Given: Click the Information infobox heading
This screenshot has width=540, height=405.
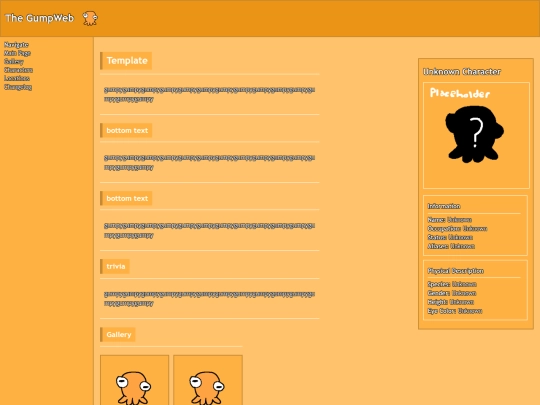Looking at the screenshot, I should (x=444, y=206).
